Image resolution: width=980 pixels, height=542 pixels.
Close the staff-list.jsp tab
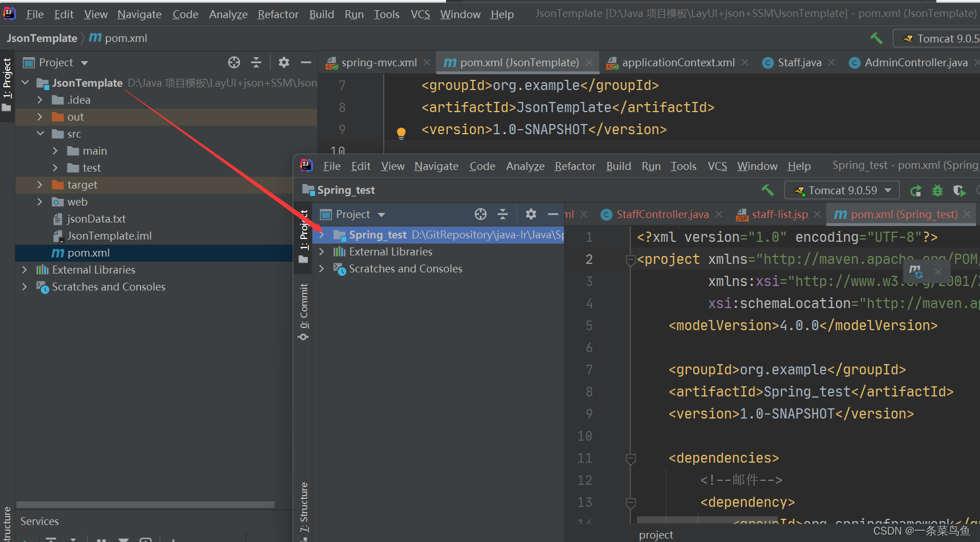(x=817, y=214)
